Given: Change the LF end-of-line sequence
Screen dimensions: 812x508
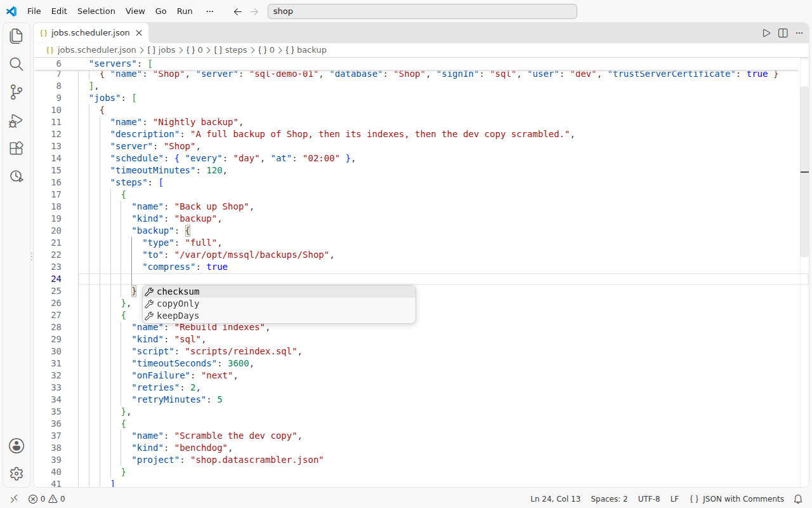Looking at the screenshot, I should coord(675,499).
